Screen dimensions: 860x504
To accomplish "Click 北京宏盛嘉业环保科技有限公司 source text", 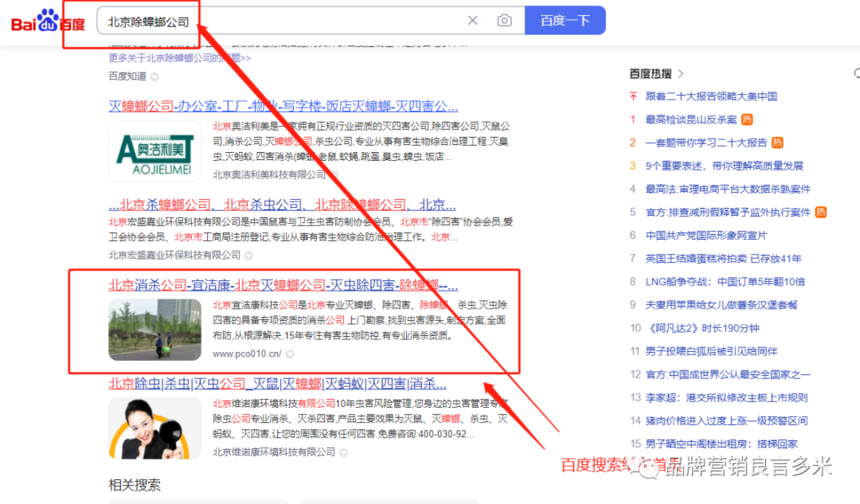I will coord(174,255).
